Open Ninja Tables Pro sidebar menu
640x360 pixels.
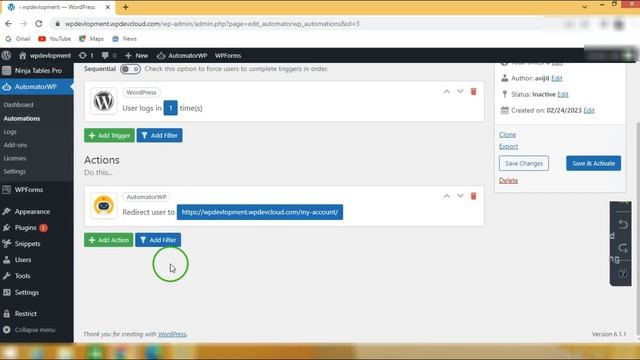tap(37, 71)
